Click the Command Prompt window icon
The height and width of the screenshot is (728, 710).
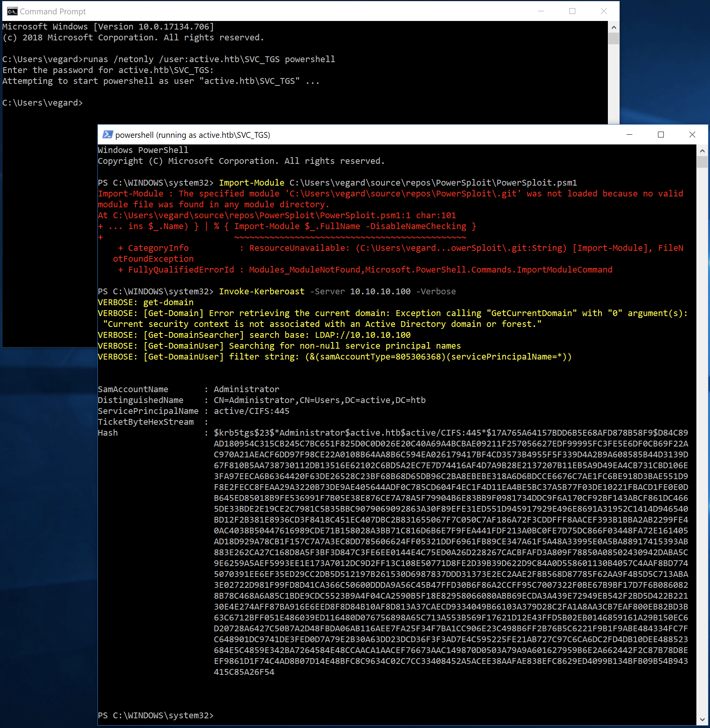pos(12,11)
